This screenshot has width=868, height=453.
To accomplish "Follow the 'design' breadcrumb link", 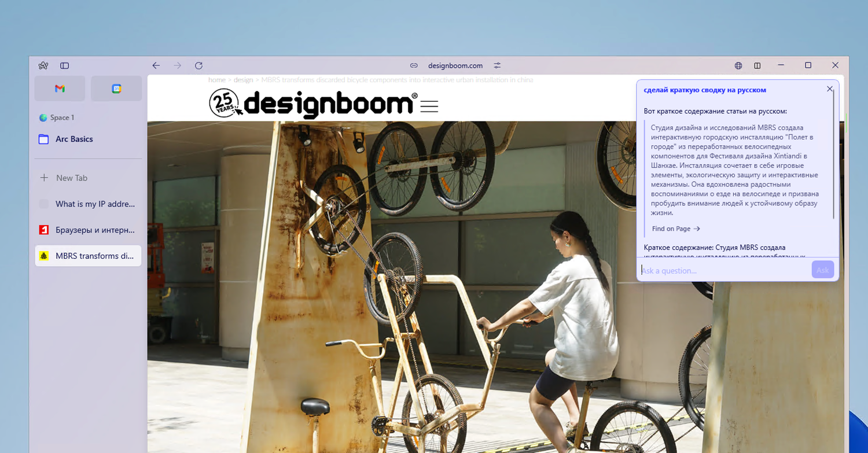I will click(243, 80).
